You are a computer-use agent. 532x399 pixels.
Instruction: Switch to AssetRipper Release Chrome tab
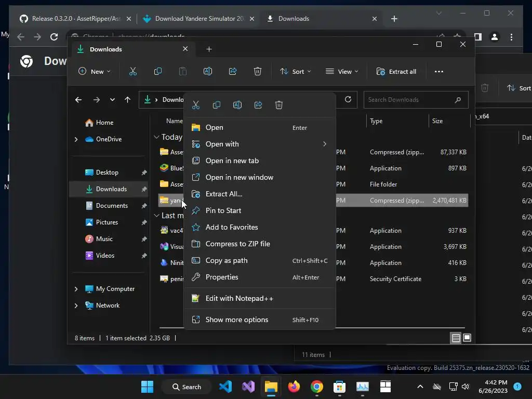point(75,19)
